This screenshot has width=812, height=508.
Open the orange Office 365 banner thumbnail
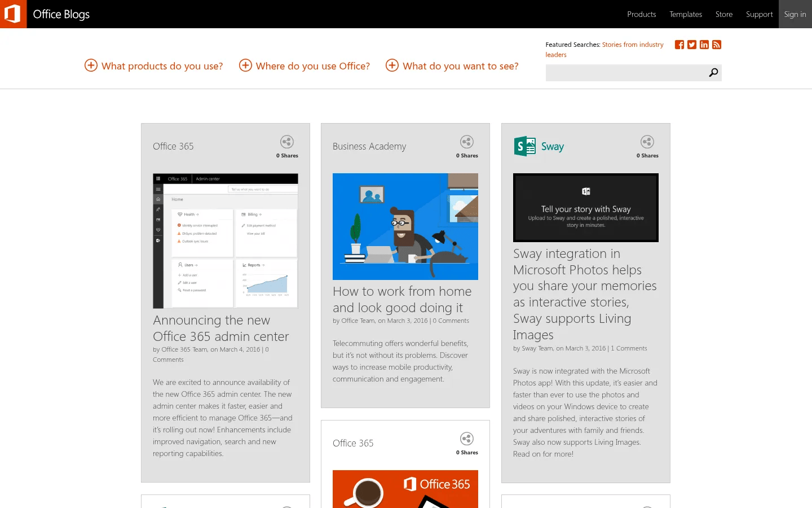pyautogui.click(x=405, y=489)
